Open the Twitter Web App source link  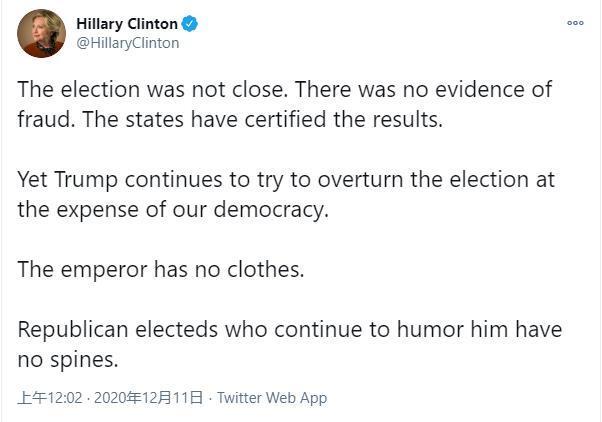pos(272,398)
